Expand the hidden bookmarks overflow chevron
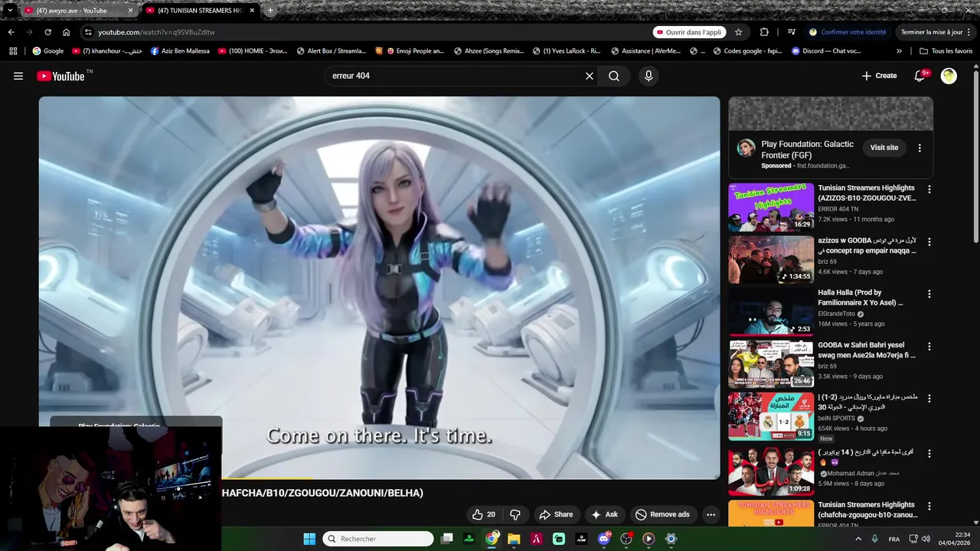 pos(899,51)
